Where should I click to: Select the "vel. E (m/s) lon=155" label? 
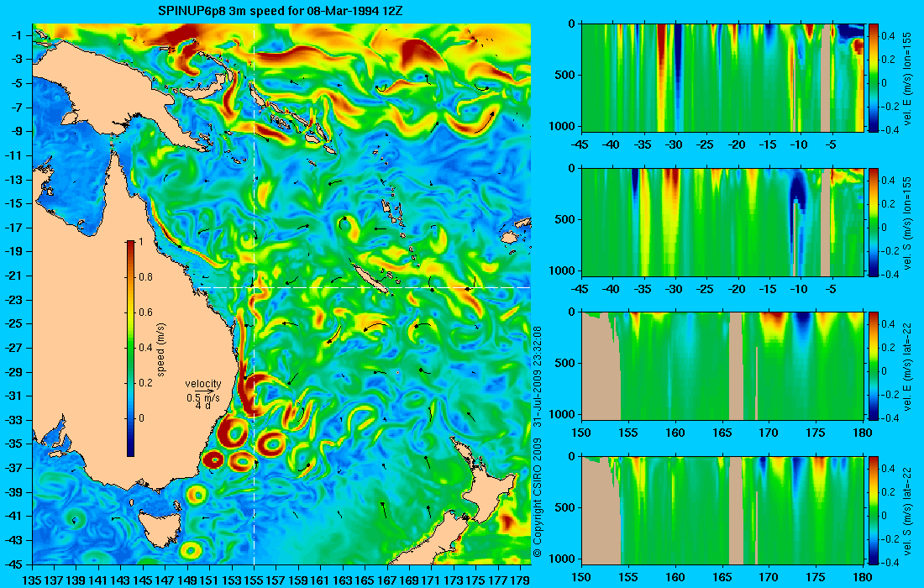(907, 78)
